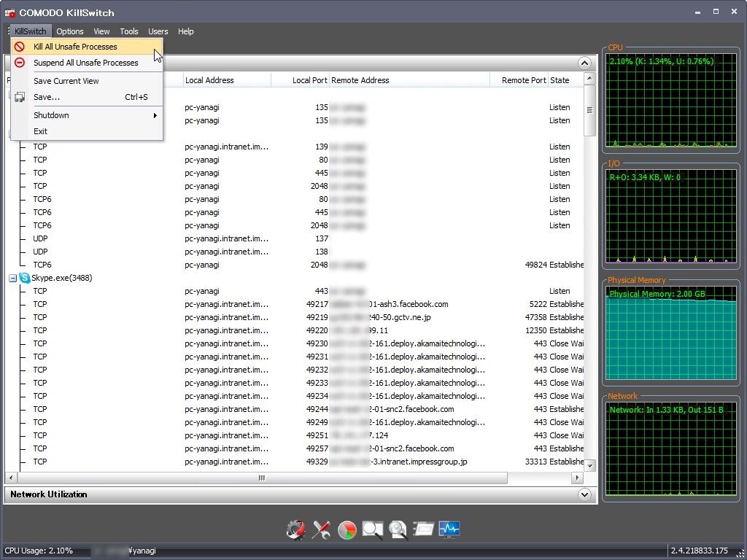The width and height of the screenshot is (747, 560).
Task: Click the Skype icon beside Skype.exe(3488)
Action: coord(24,278)
